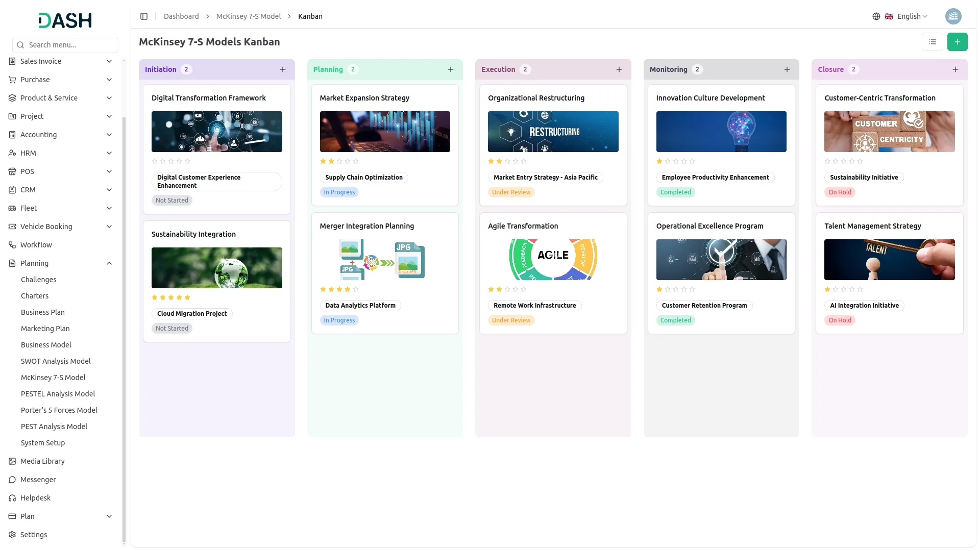This screenshot has height=551, width=980.
Task: Add a card to the Execution column
Action: coord(619,69)
